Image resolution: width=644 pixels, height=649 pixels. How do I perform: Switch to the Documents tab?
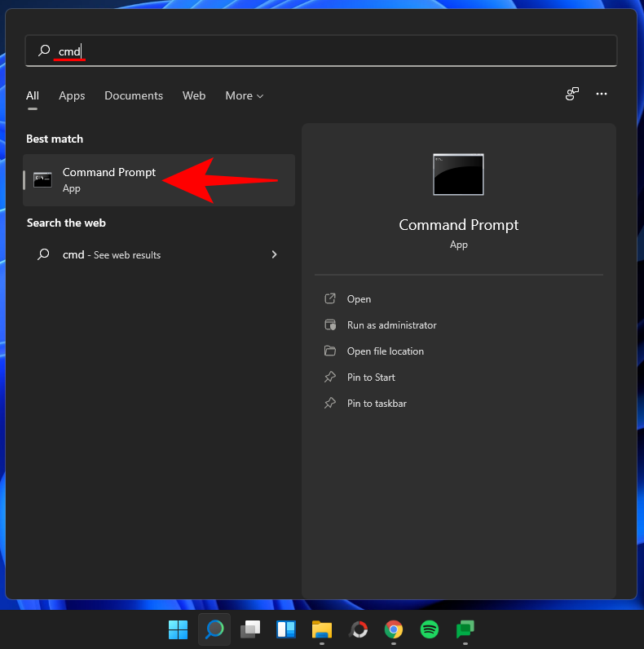pyautogui.click(x=134, y=95)
